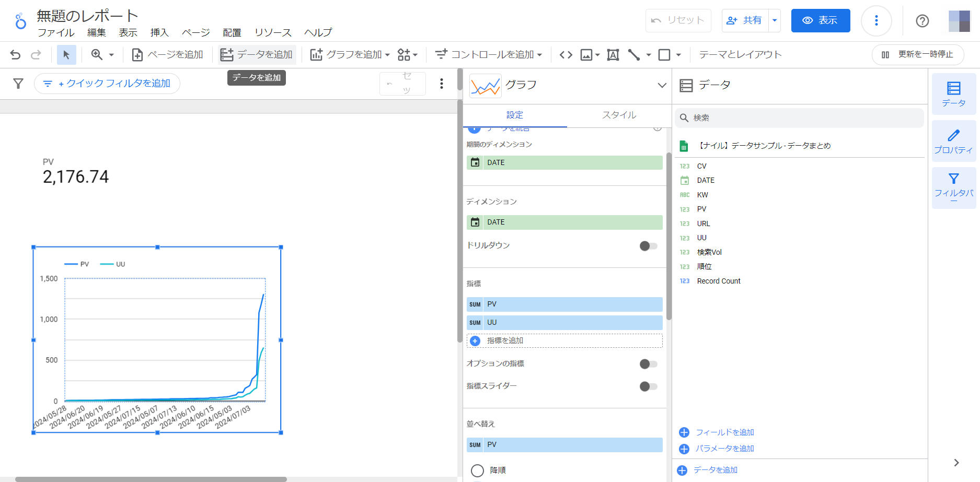Select the line drawing tool
Image resolution: width=980 pixels, height=482 pixels.
(634, 54)
